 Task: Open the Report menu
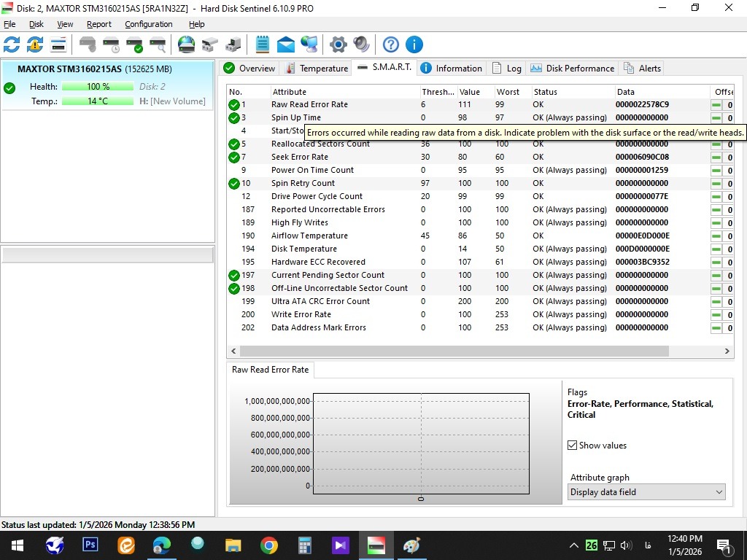[x=98, y=24]
